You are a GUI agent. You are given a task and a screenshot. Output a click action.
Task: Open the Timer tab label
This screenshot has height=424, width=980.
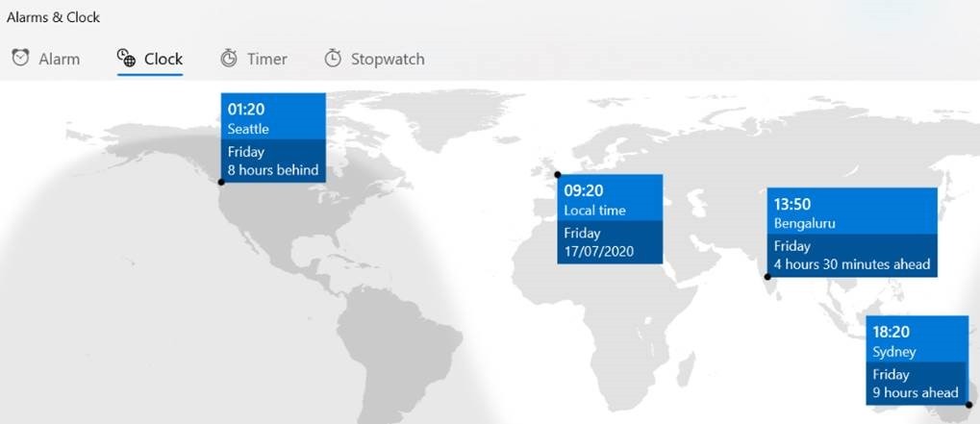(266, 59)
